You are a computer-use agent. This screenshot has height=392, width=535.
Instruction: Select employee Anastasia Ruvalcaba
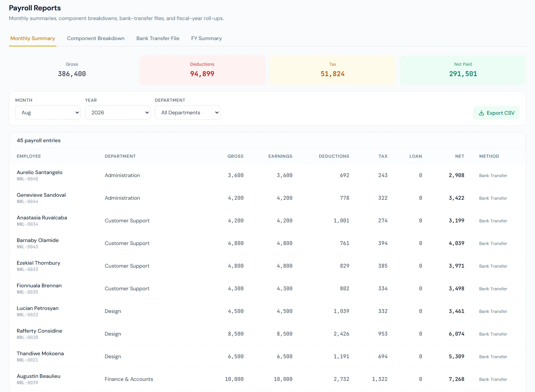pyautogui.click(x=42, y=218)
